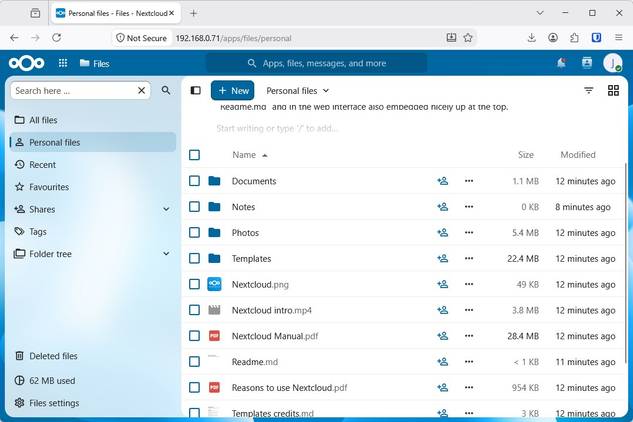Open actions menu for Nextcloud.png
This screenshot has height=422, width=633.
click(469, 284)
